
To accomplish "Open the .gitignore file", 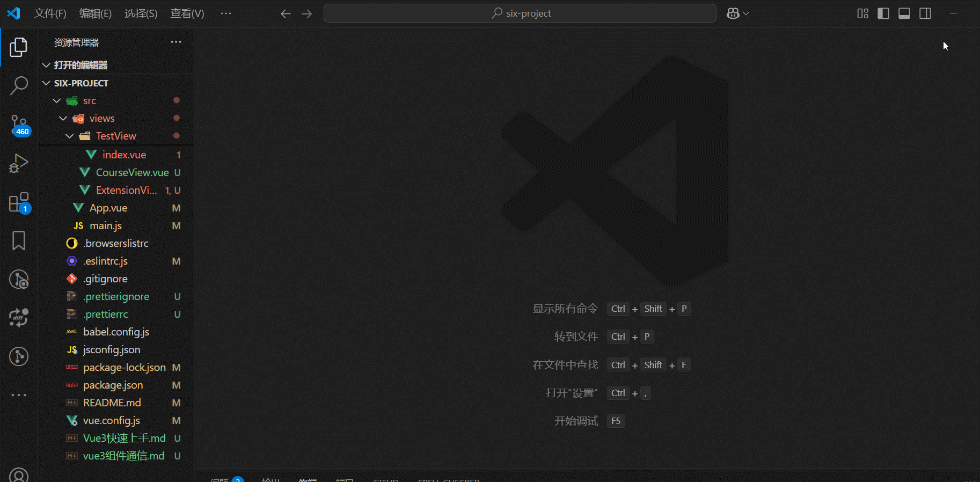I will click(116, 279).
